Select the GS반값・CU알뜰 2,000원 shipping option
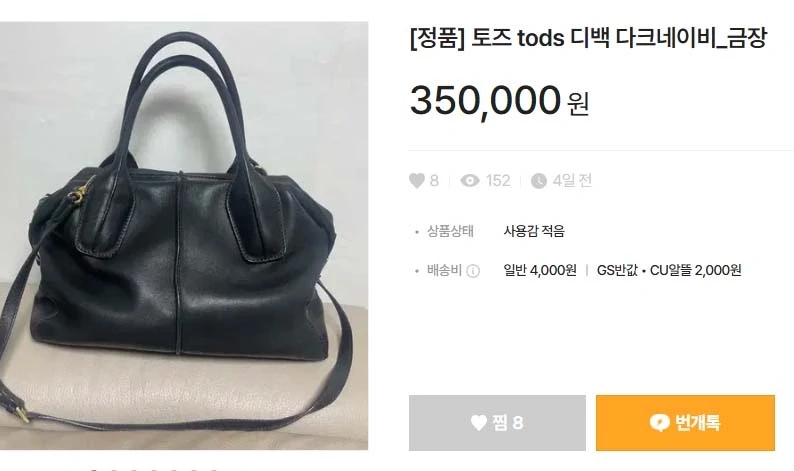The image size is (794, 471). coord(669,270)
